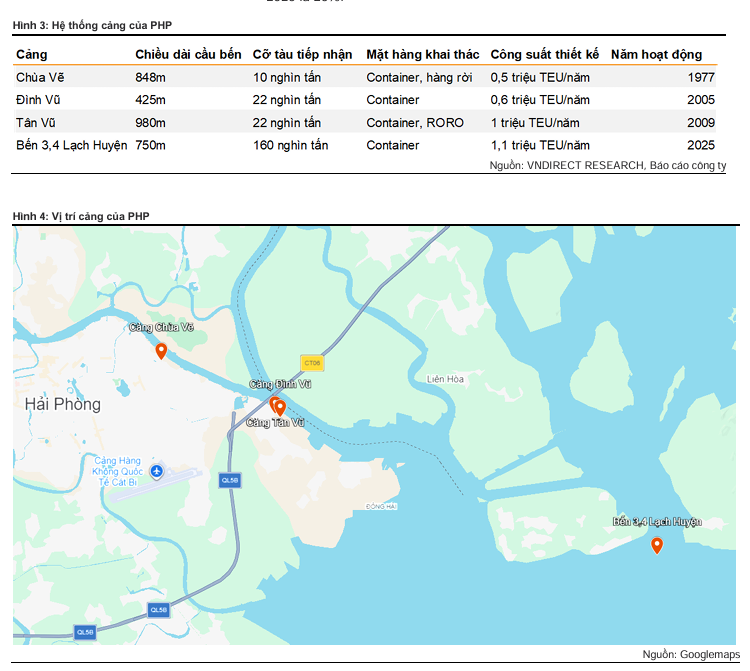Click the 'Cảng Đình Vũ' map label
Viewport: 750px width, 671px height.
point(280,384)
